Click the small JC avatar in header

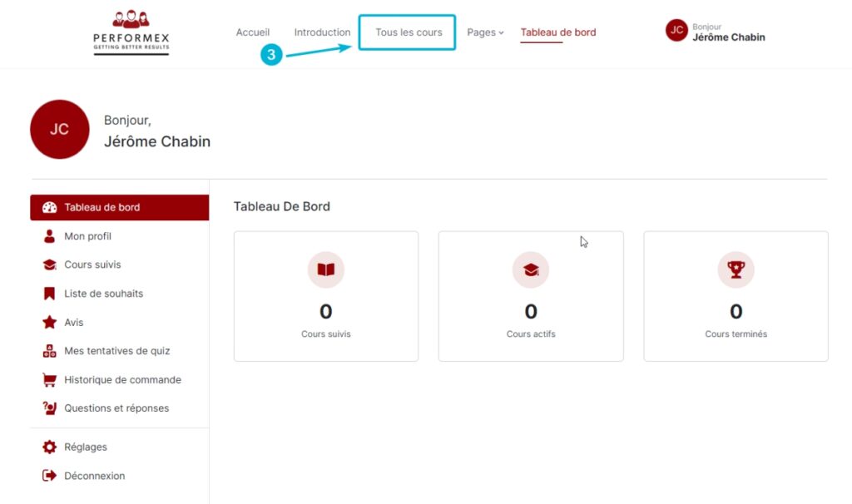click(676, 30)
